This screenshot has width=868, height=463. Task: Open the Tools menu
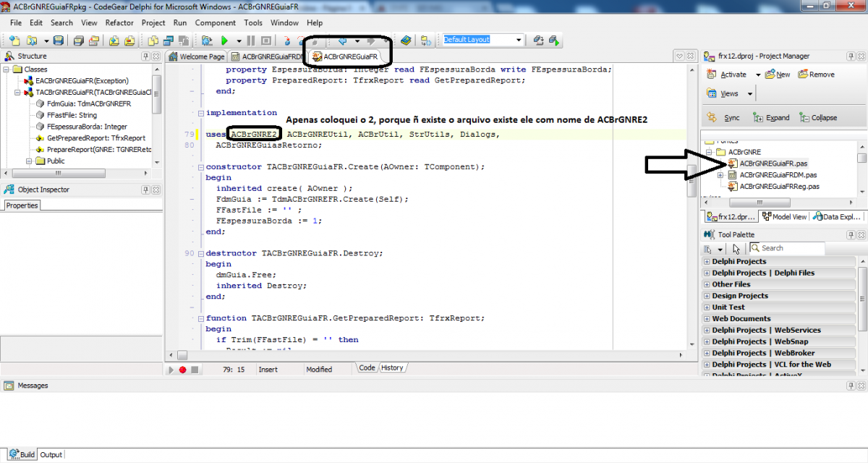tap(253, 22)
